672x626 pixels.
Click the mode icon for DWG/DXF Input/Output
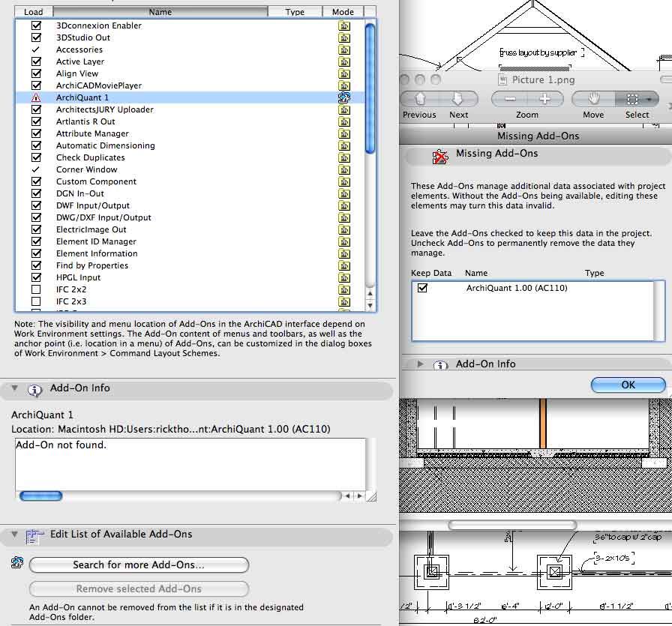click(x=343, y=217)
